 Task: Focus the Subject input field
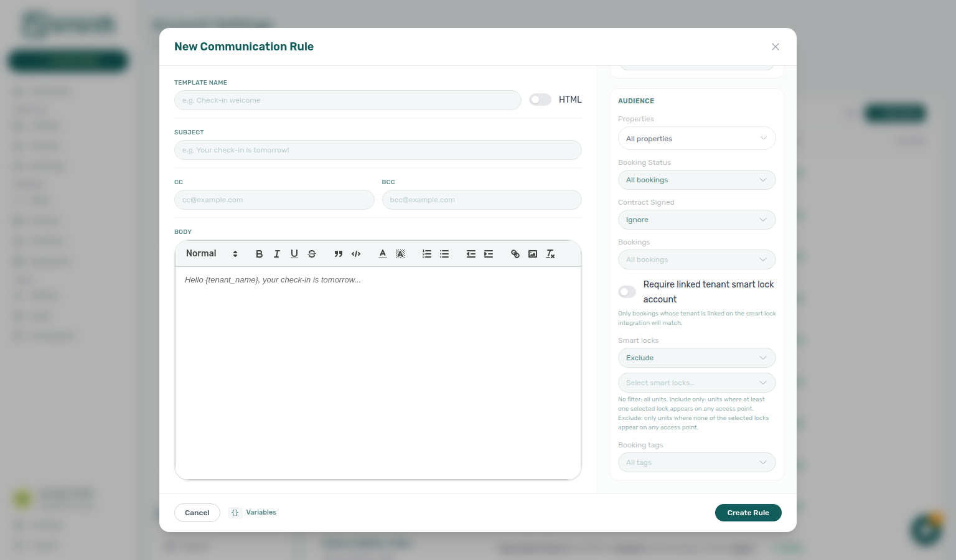click(x=378, y=150)
